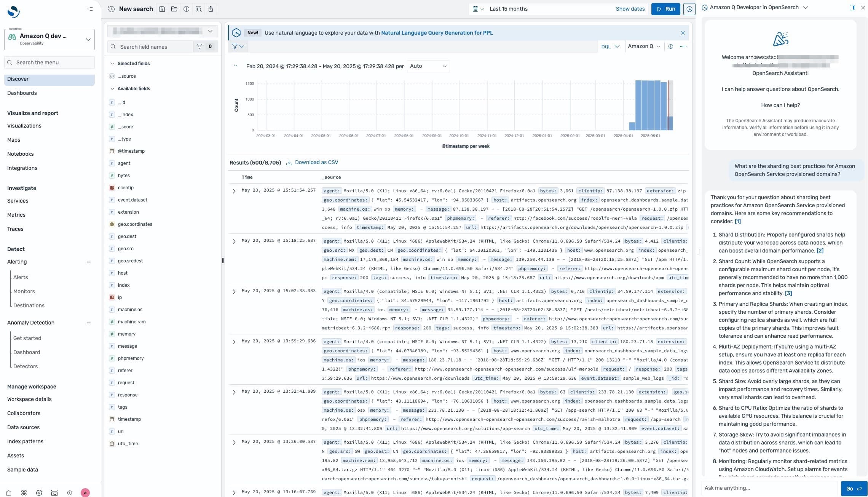This screenshot has height=497, width=868.
Task: Go to Home via bottom icon
Action: (x=8, y=492)
